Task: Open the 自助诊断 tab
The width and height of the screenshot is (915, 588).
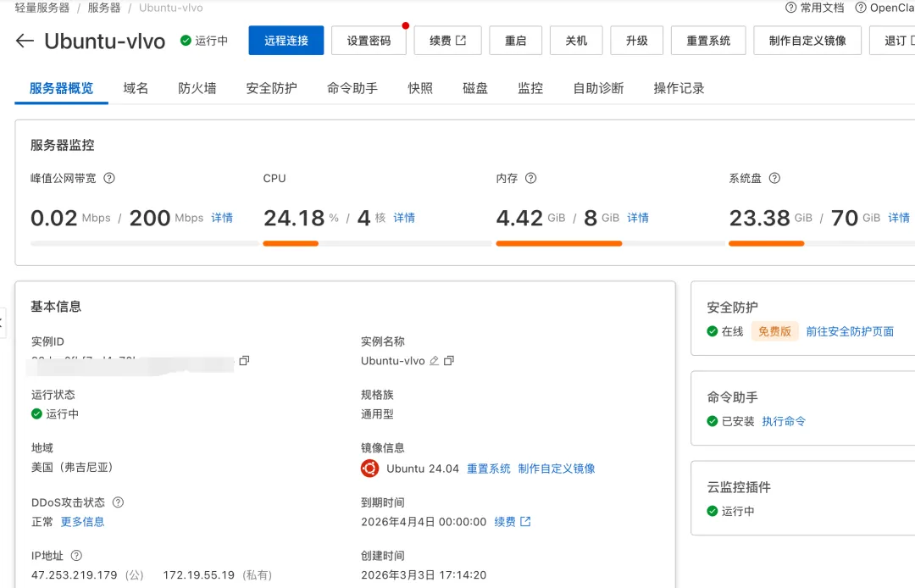Action: coord(598,88)
